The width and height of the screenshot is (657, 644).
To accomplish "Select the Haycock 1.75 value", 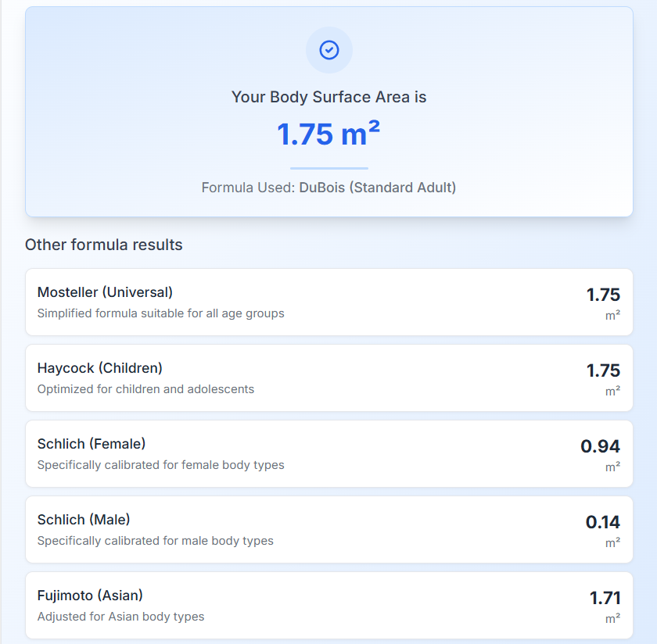I will click(x=603, y=370).
